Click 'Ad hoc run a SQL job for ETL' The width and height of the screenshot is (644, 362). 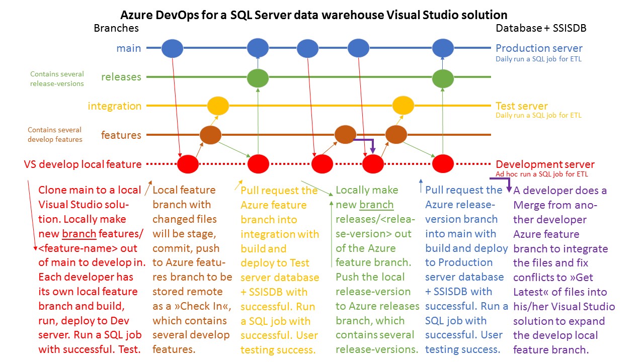click(541, 174)
